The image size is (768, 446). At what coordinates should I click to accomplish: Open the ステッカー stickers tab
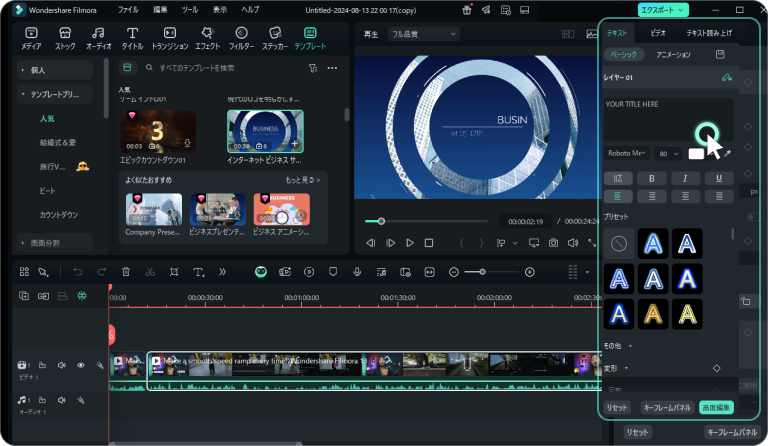(275, 38)
